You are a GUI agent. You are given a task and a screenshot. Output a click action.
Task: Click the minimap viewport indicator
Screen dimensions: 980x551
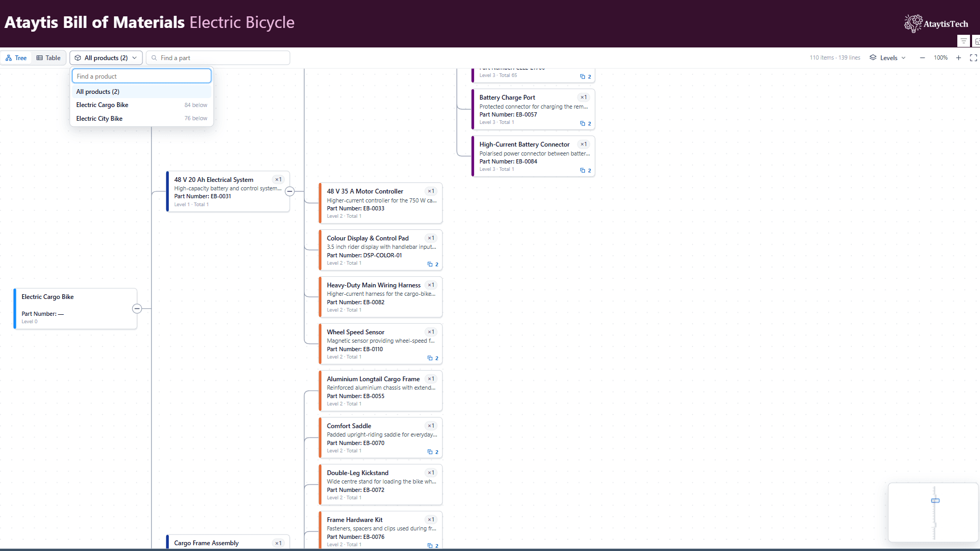coord(935,500)
